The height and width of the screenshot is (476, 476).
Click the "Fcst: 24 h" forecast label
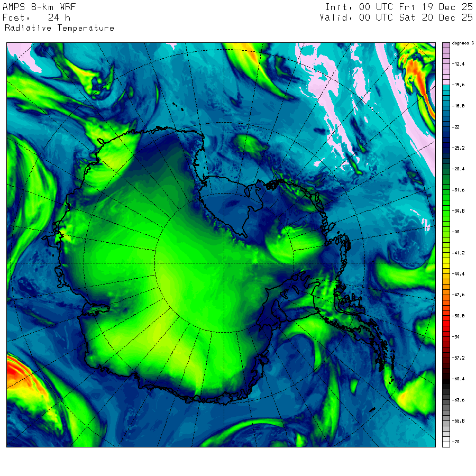click(36, 17)
